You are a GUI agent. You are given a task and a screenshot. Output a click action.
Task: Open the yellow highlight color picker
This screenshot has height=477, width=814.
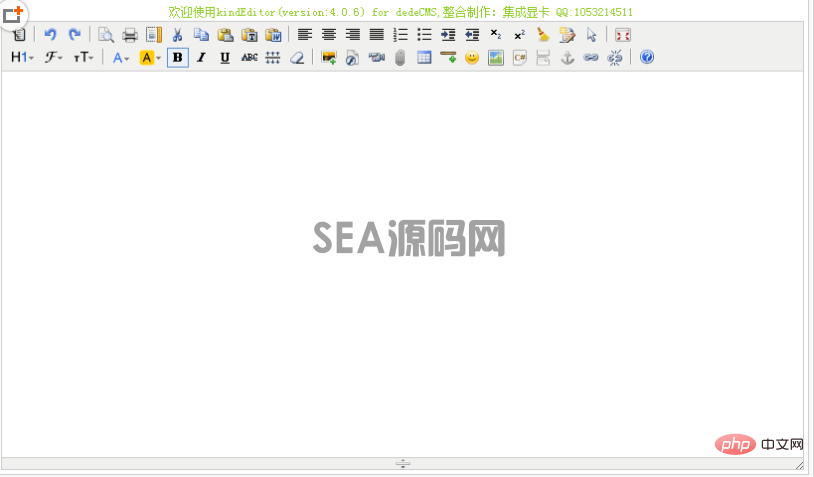[150, 58]
